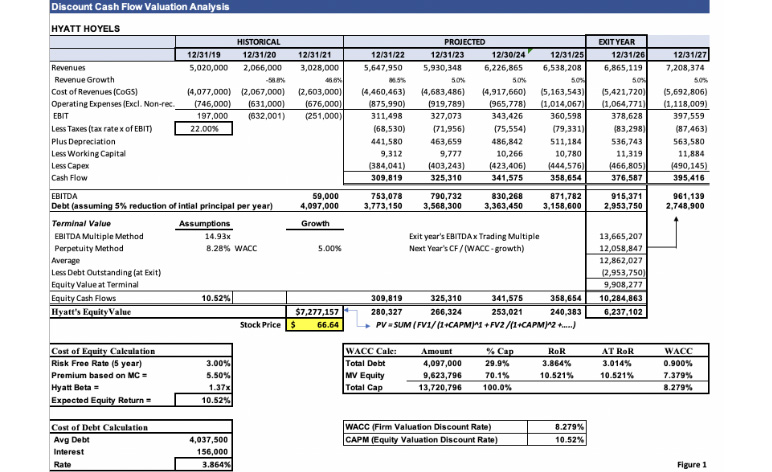Select the Expected Equity Return 10.52% in Cost of Equity box
The image size is (772, 472).
click(x=204, y=400)
